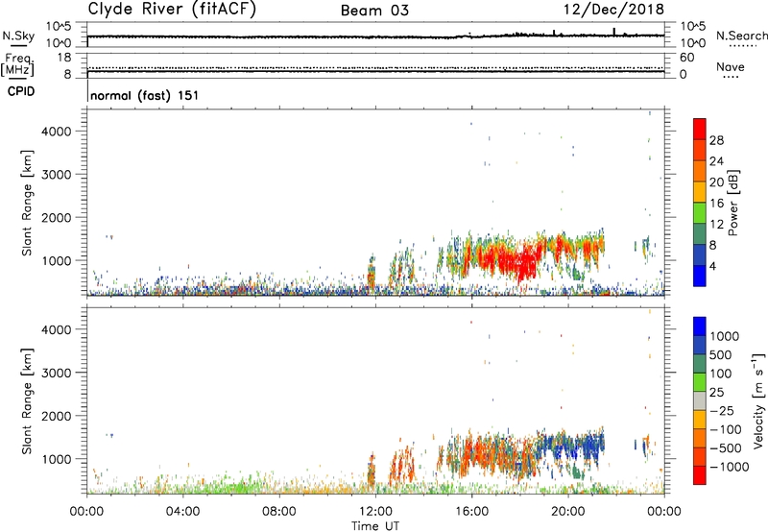Click the "Clyde River (fitACF)" plot title
The height and width of the screenshot is (532, 768).
(x=172, y=10)
